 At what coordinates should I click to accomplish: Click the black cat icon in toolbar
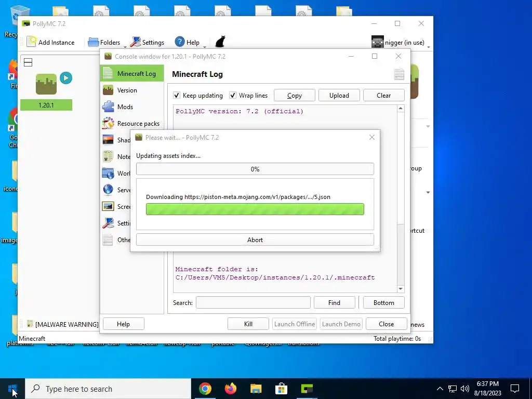pos(220,42)
